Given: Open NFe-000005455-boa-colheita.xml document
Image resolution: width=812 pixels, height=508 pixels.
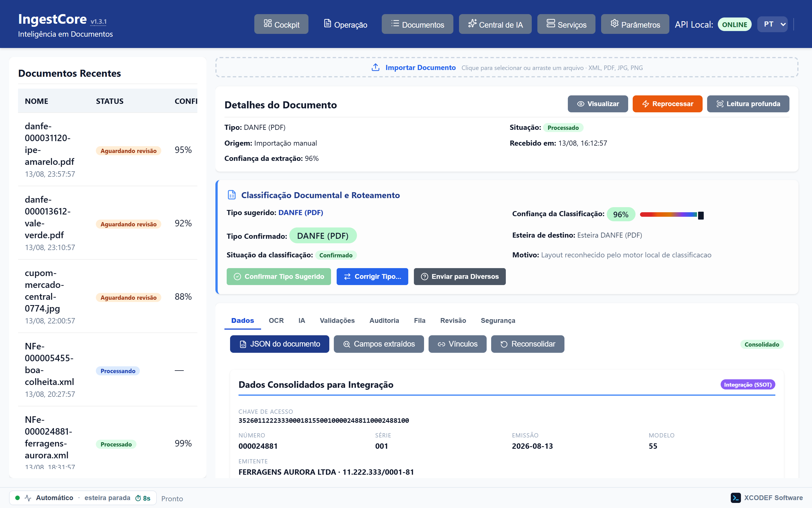Looking at the screenshot, I should pyautogui.click(x=108, y=370).
